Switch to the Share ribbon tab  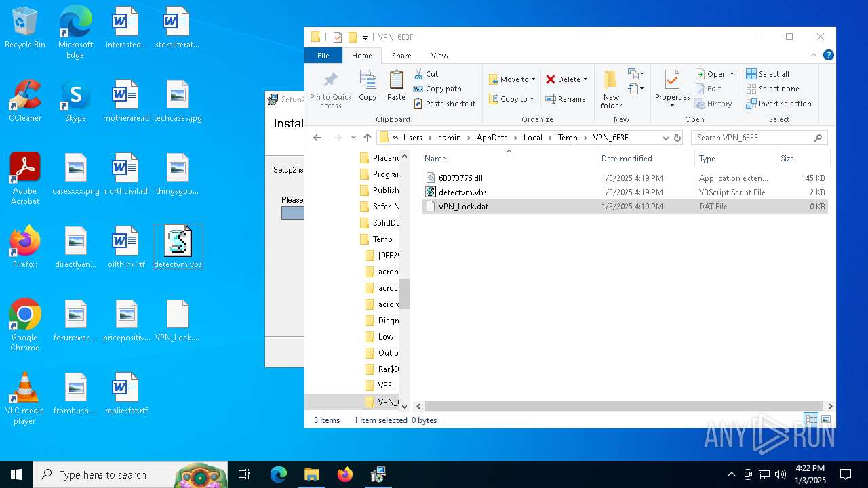(401, 56)
